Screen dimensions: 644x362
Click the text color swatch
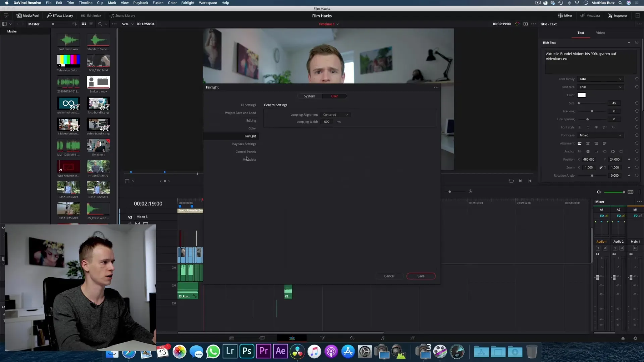[x=582, y=95]
